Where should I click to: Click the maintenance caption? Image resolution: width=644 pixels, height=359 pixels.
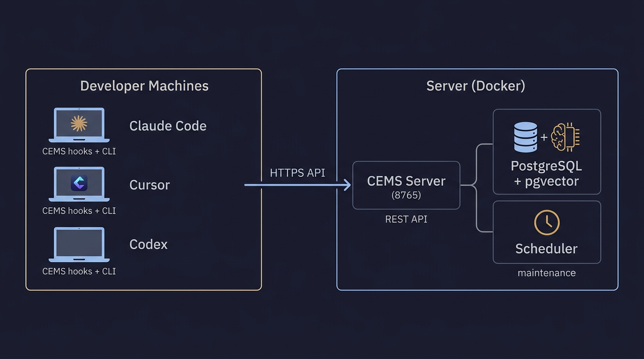[x=547, y=273]
